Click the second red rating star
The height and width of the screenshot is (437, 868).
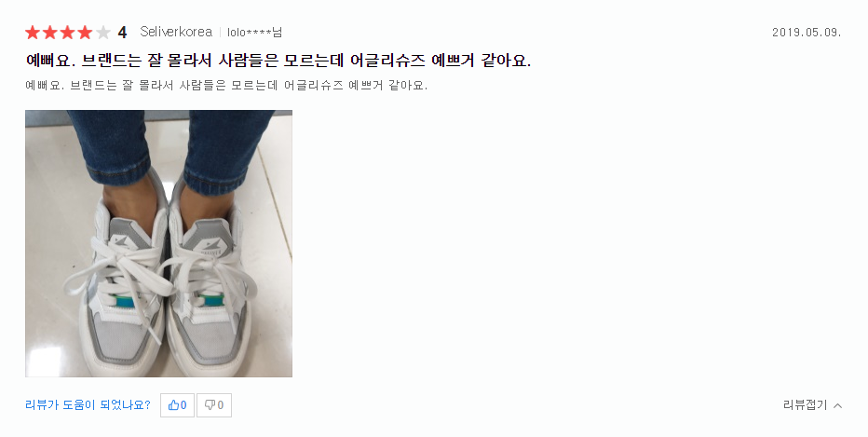pyautogui.click(x=50, y=33)
